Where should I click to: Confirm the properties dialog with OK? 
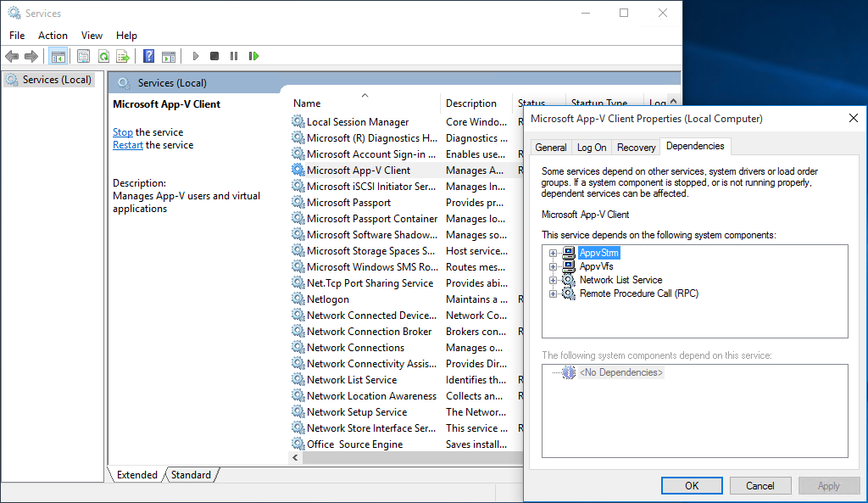pyautogui.click(x=692, y=486)
